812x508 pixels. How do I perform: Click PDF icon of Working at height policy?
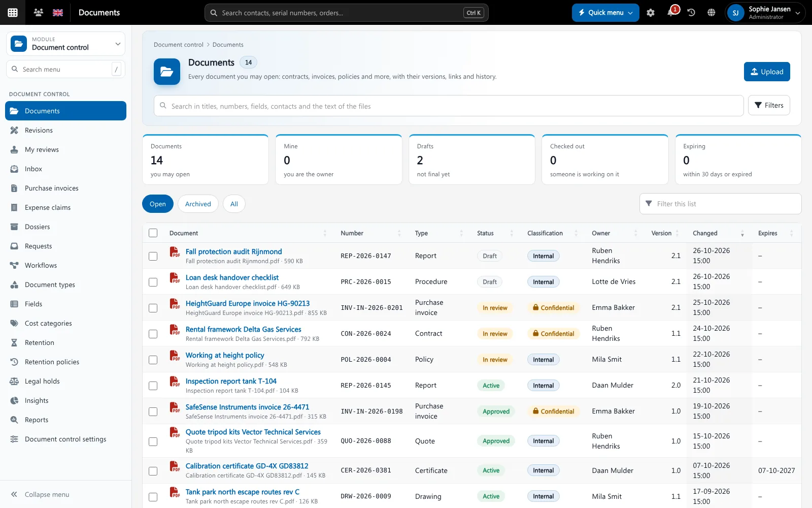175,356
